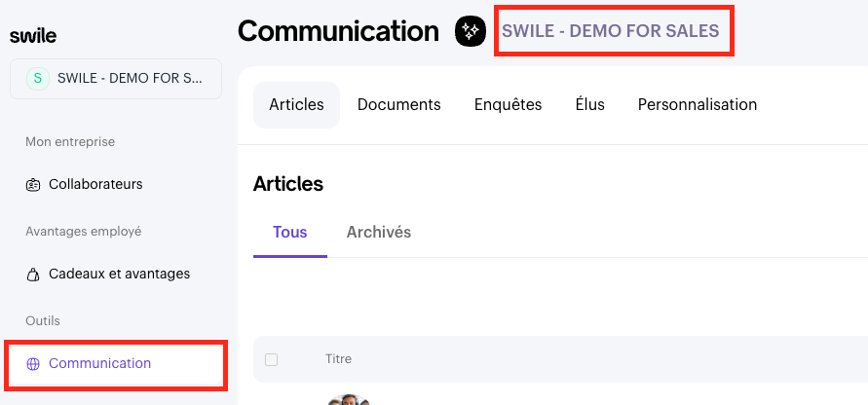Tick the select-all checkbox in table header
Screen dimensions: 868x405
(x=271, y=360)
